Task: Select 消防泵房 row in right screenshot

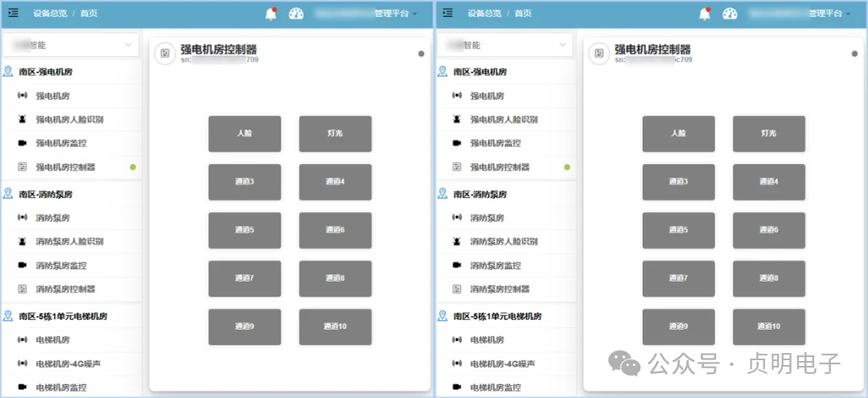Action: coord(506,218)
